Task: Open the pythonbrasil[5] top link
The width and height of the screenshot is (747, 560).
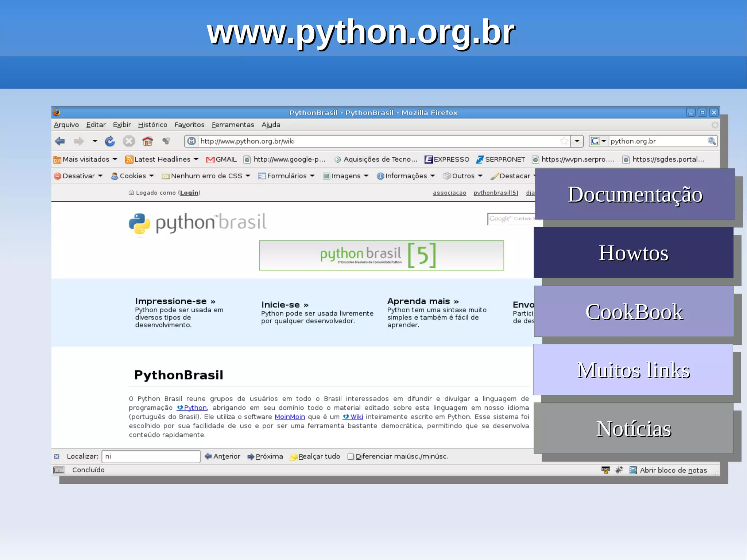Action: (x=496, y=193)
